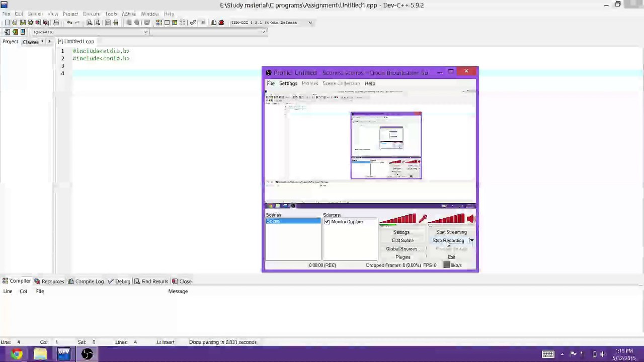The image size is (644, 362).
Task: Open the empty function dropdown beside (globals)
Action: coord(263,32)
